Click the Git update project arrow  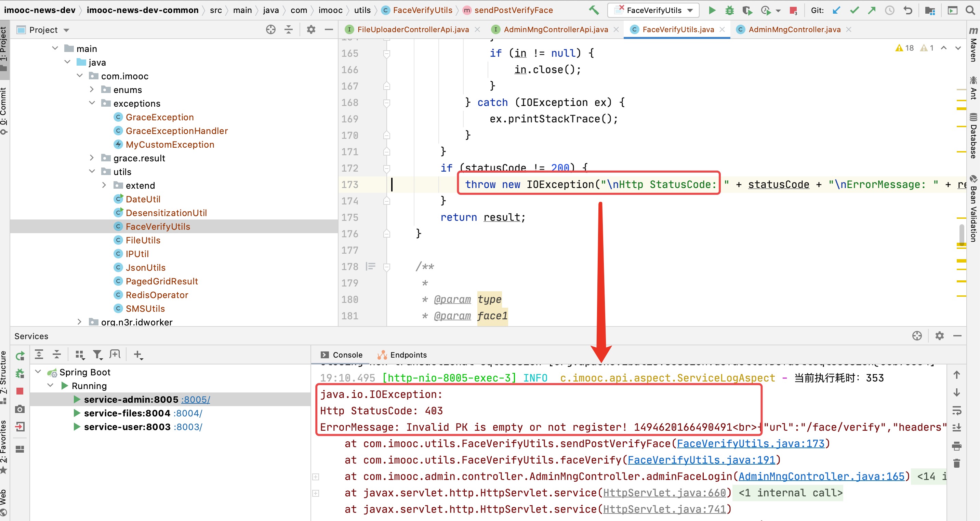[x=836, y=10]
